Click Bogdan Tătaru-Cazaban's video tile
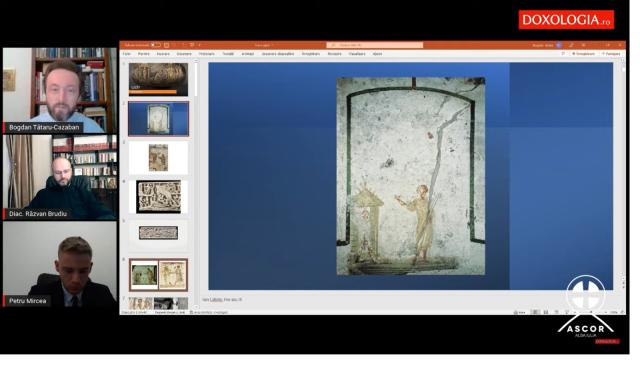The image size is (640, 378). (60, 90)
